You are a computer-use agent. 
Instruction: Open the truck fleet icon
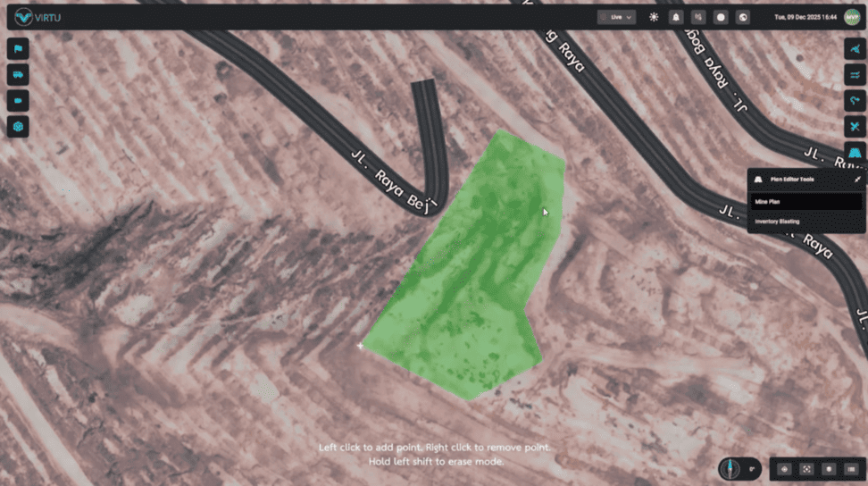(x=18, y=75)
